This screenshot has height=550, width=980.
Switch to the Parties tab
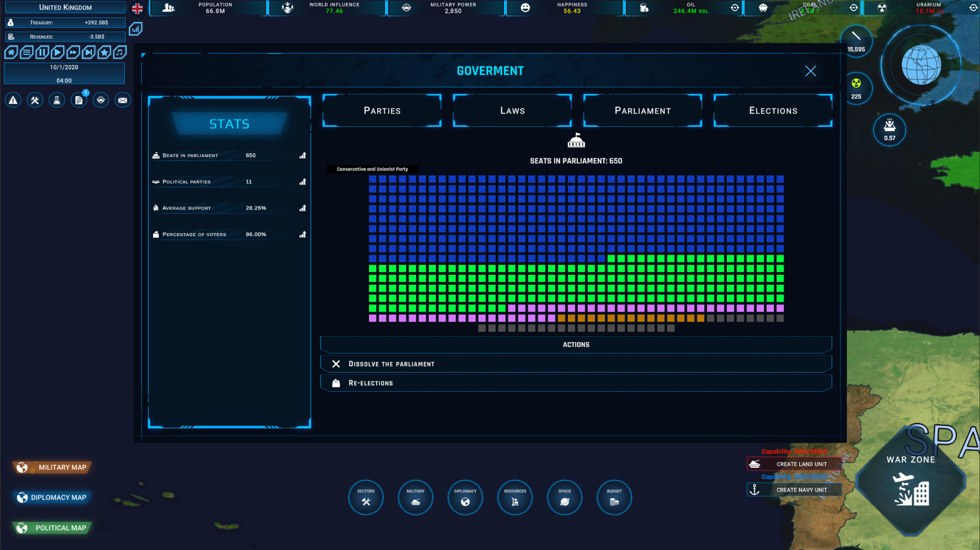coord(382,110)
